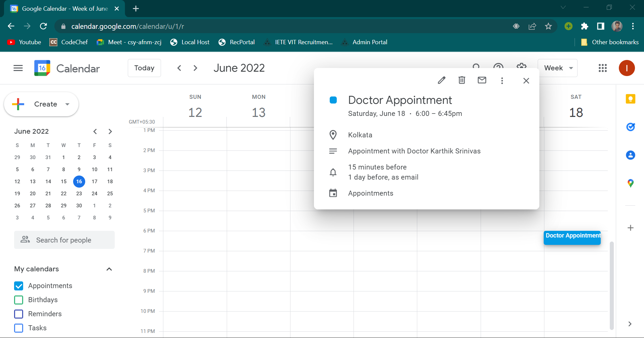
Task: Open the Week view dropdown
Action: (x=557, y=68)
